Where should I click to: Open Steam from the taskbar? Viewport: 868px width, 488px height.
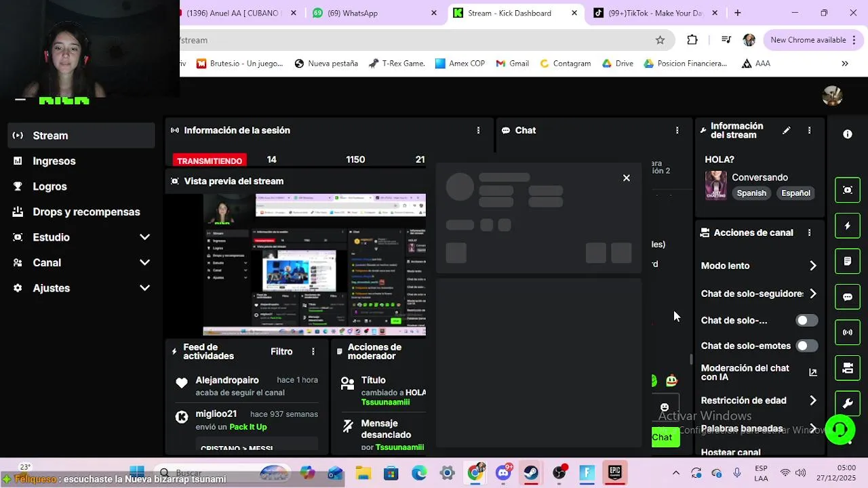(531, 472)
